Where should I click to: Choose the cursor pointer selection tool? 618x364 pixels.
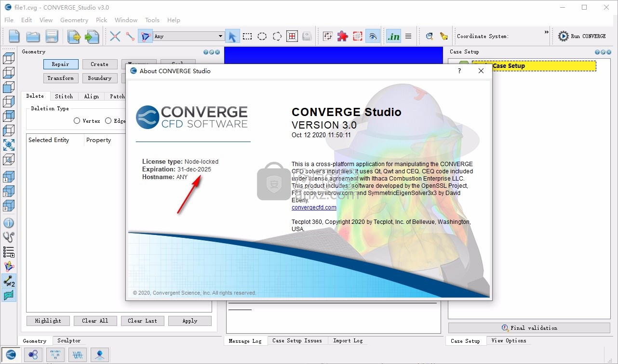point(232,36)
